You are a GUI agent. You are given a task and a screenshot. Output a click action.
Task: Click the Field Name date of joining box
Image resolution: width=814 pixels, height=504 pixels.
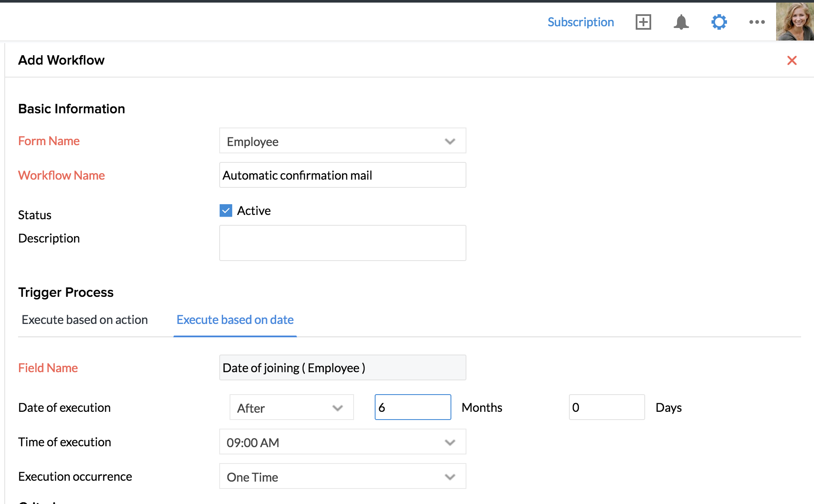point(342,368)
